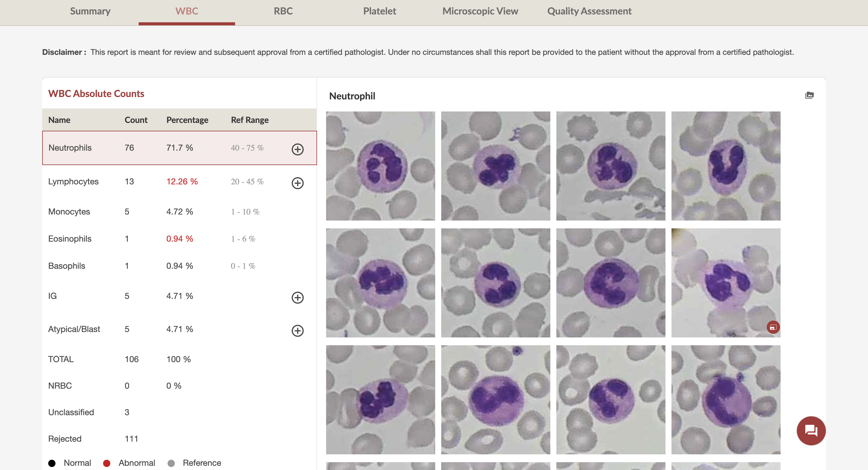868x470 pixels.
Task: Click the red image badge on neutrophil thumbnail
Action: pyautogui.click(x=773, y=327)
